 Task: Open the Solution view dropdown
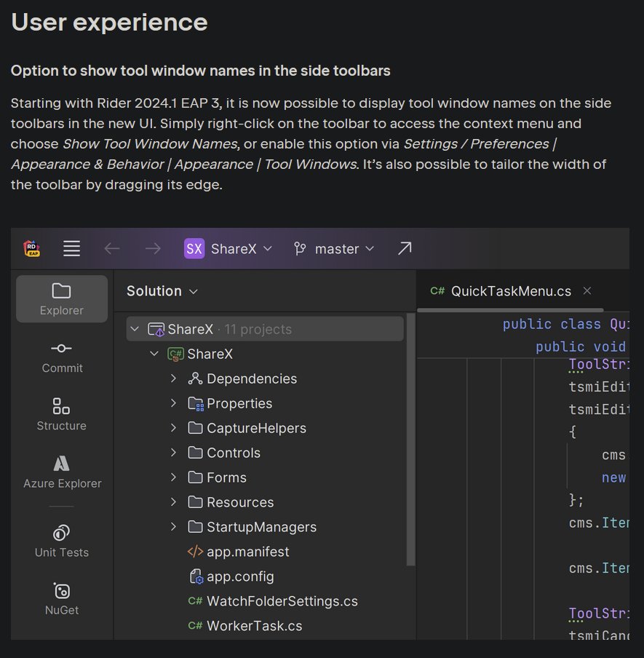coord(162,291)
